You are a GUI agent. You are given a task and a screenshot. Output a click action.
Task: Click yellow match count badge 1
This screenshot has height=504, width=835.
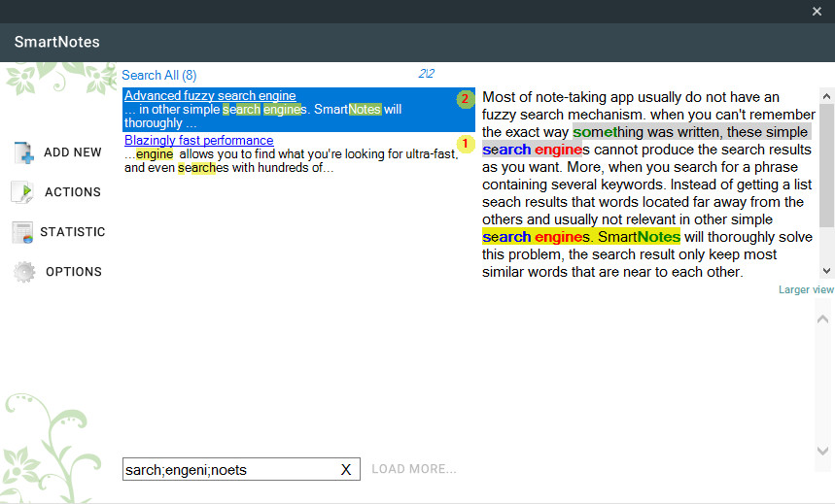465,144
